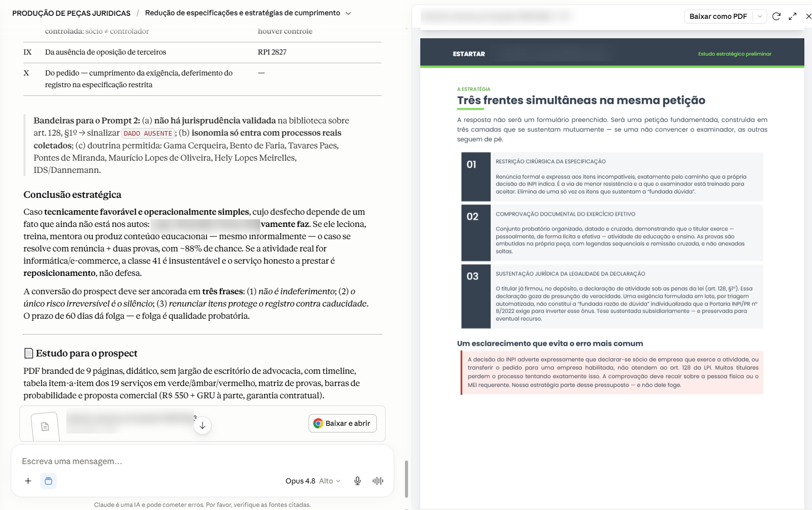Click RESTRIÇÃO CIRÚRGICA DA ESPECIFICAÇÃO title

pyautogui.click(x=551, y=162)
